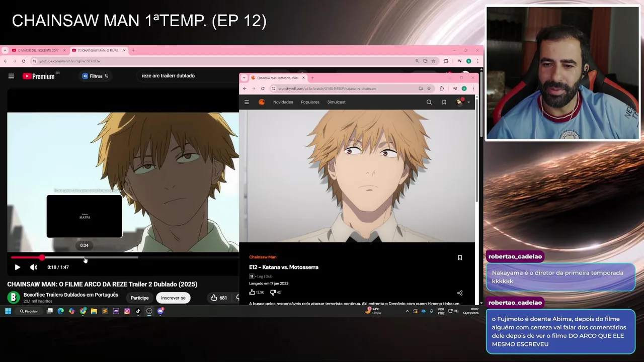
Task: Open TikTok from the taskbar
Action: [138, 311]
